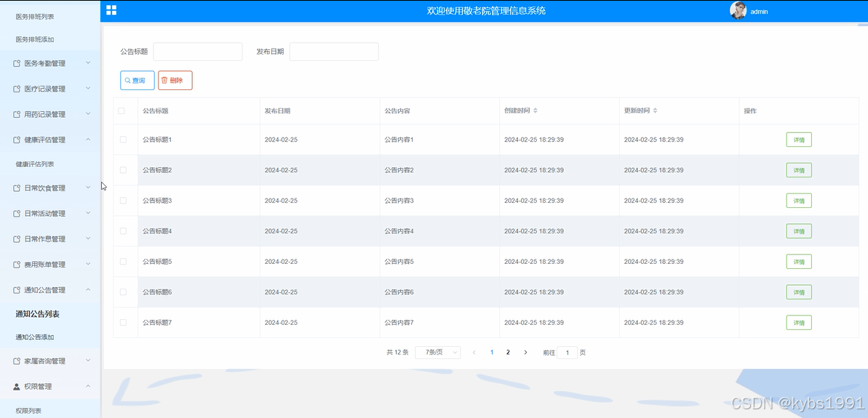The width and height of the screenshot is (868, 418).
Task: Go to previous page arrow
Action: [x=474, y=352]
